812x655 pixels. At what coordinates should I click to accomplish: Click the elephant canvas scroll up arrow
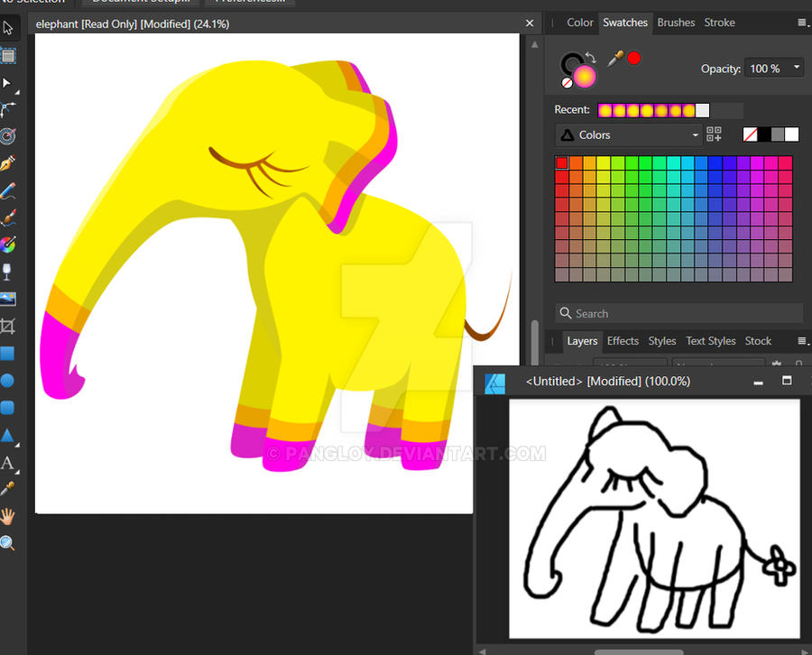tap(534, 44)
